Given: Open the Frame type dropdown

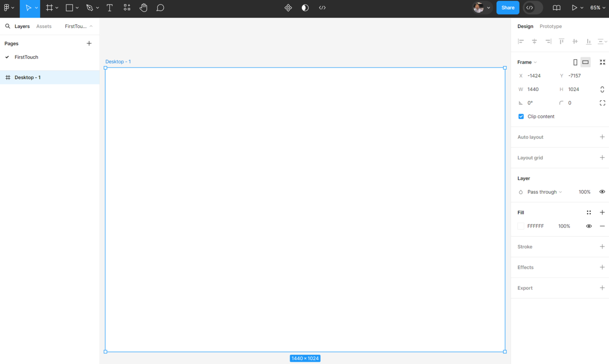Looking at the screenshot, I should click(527, 62).
